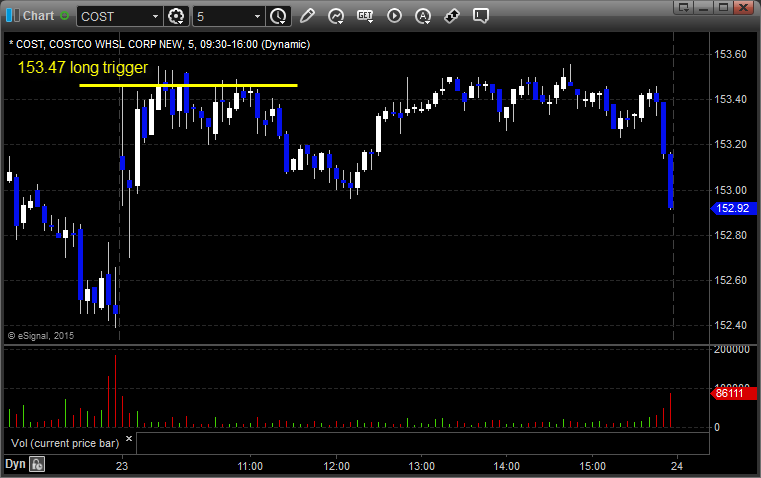The image size is (761, 478).
Task: Open the window options menu icon
Action: click(x=684, y=7)
